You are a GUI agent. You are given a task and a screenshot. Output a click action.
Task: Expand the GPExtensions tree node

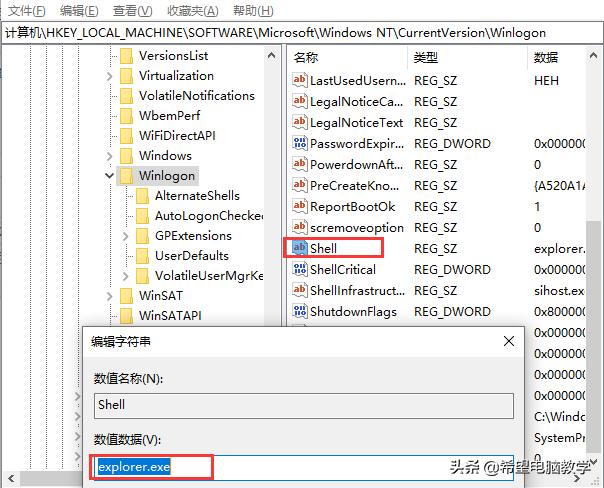[x=126, y=236]
